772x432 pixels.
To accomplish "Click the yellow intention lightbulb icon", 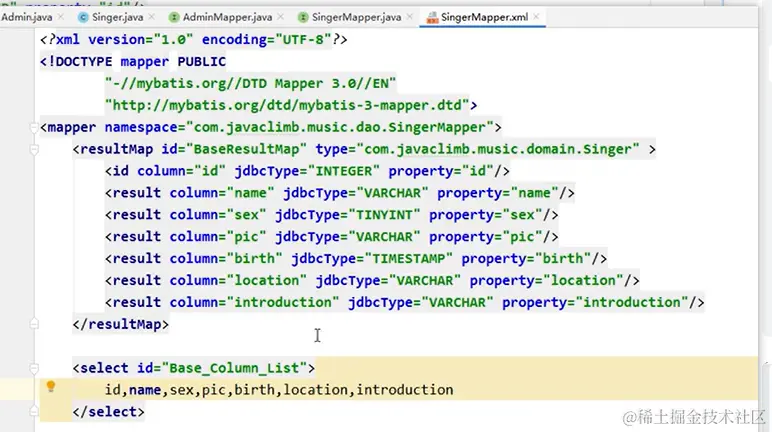I will pos(51,387).
